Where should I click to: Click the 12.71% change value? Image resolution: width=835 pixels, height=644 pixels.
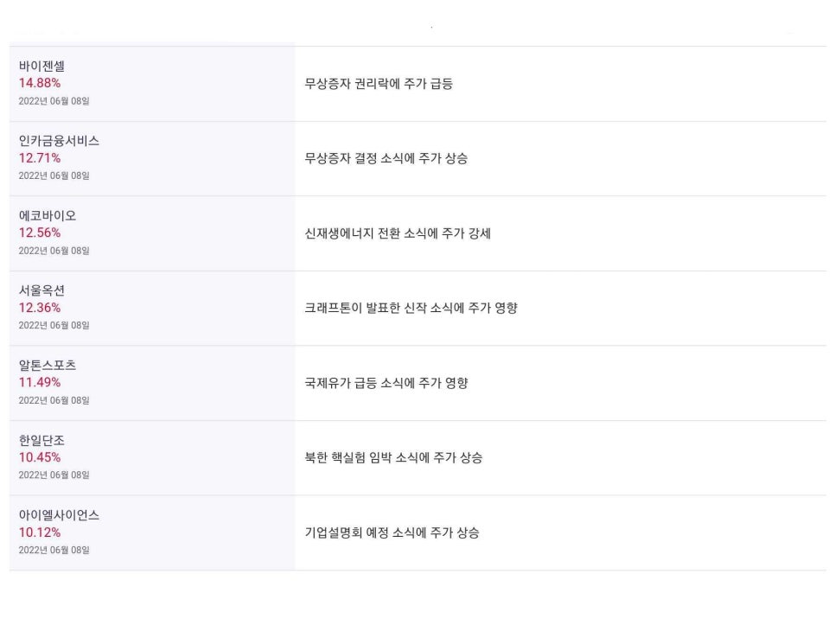(x=40, y=158)
